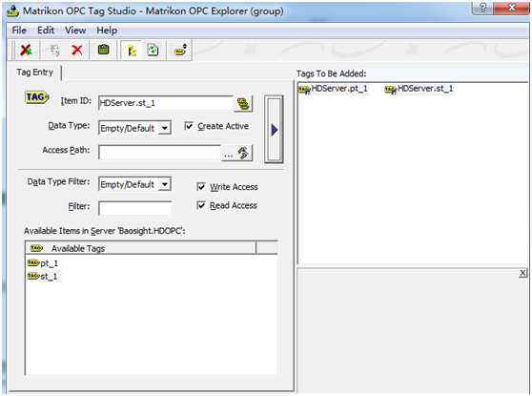Viewport: 532px width, 396px height.
Task: Click the application icon in the title bar
Action: 13,11
